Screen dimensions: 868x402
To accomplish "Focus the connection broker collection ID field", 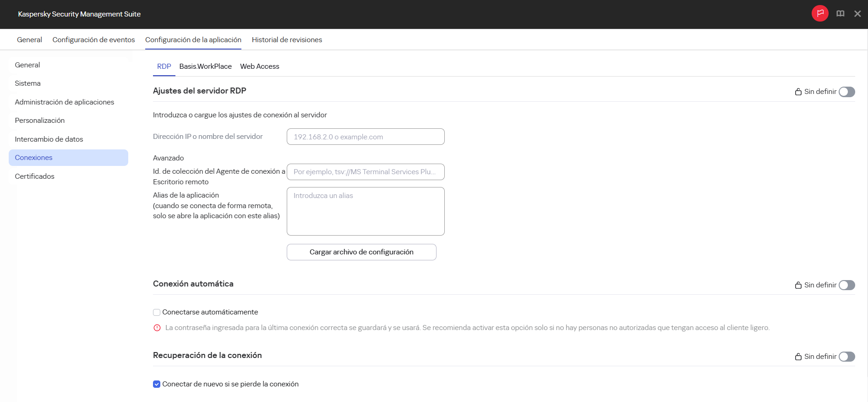I will 366,172.
